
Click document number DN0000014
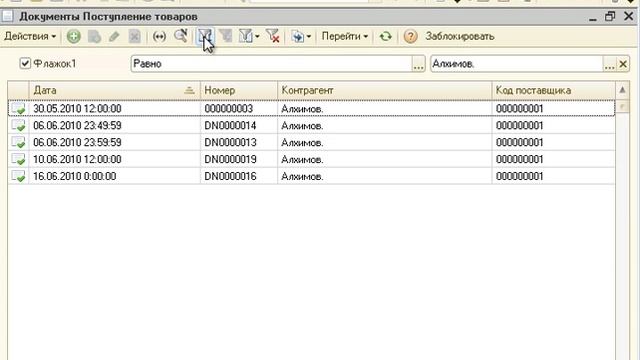coord(230,125)
